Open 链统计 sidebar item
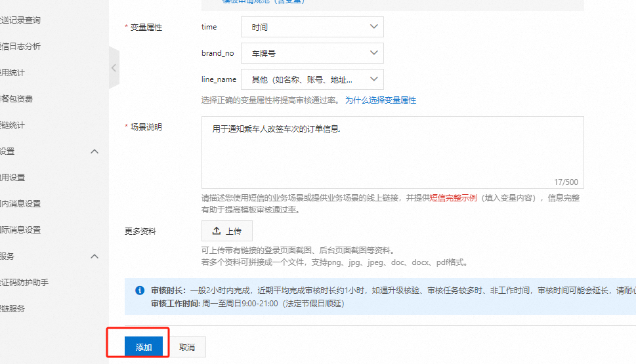 point(12,125)
